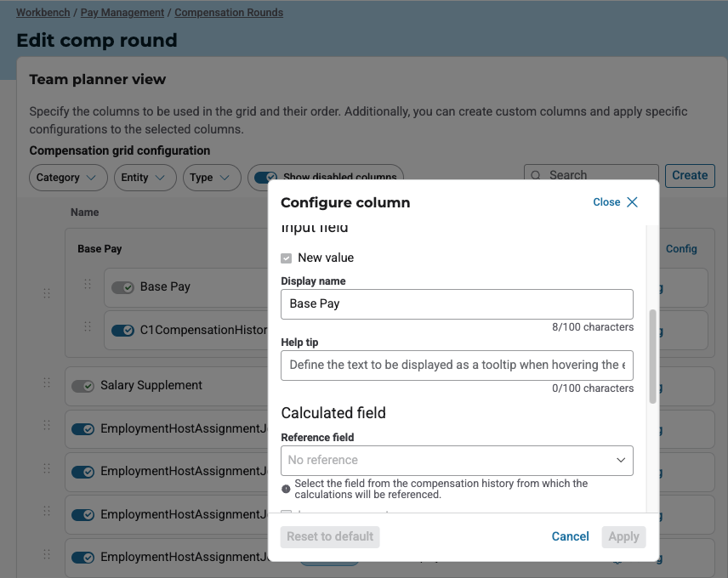The width and height of the screenshot is (728, 578).
Task: Go to Pay Management breadcrumb
Action: pyautogui.click(x=122, y=13)
